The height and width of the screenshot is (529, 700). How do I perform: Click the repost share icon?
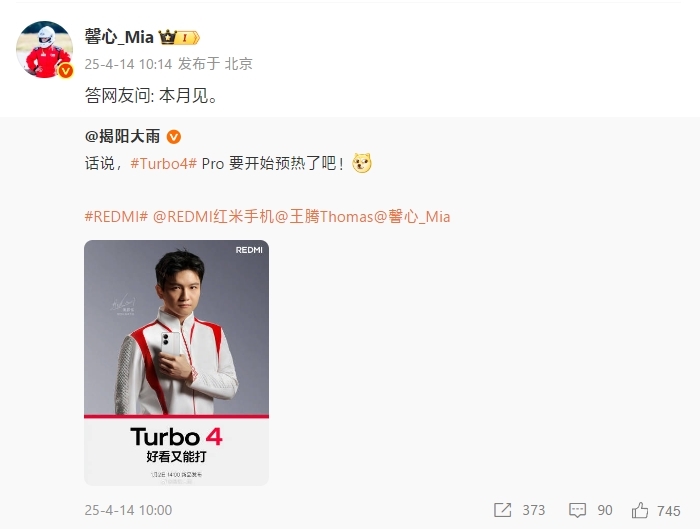(x=503, y=510)
